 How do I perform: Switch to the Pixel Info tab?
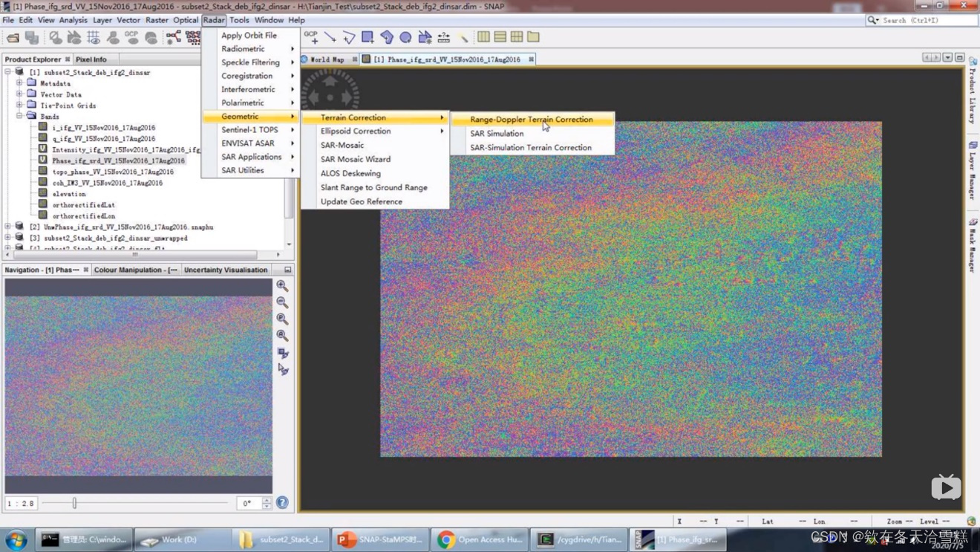[x=91, y=59]
